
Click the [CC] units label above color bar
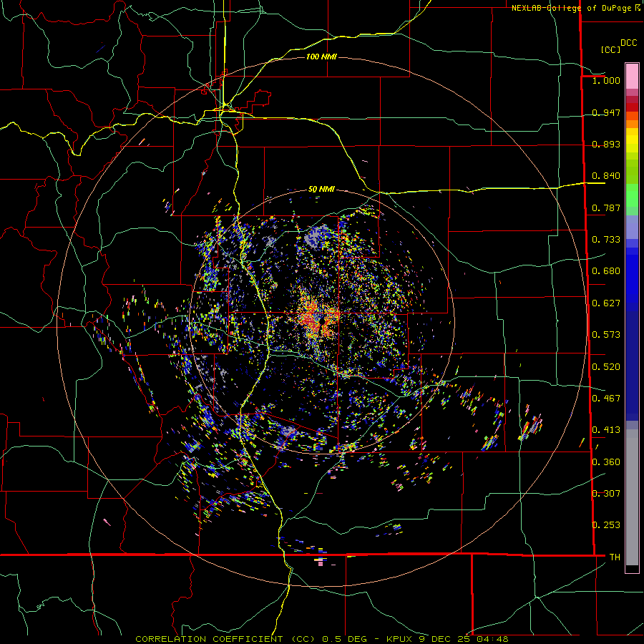(x=610, y=49)
